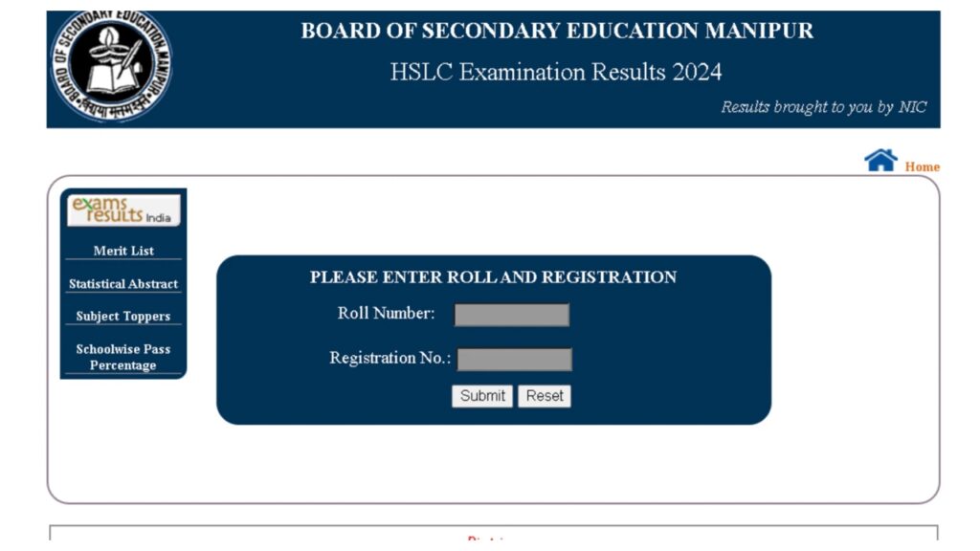Open the Exams Results India logo
The height and width of the screenshot is (551, 980).
click(122, 210)
